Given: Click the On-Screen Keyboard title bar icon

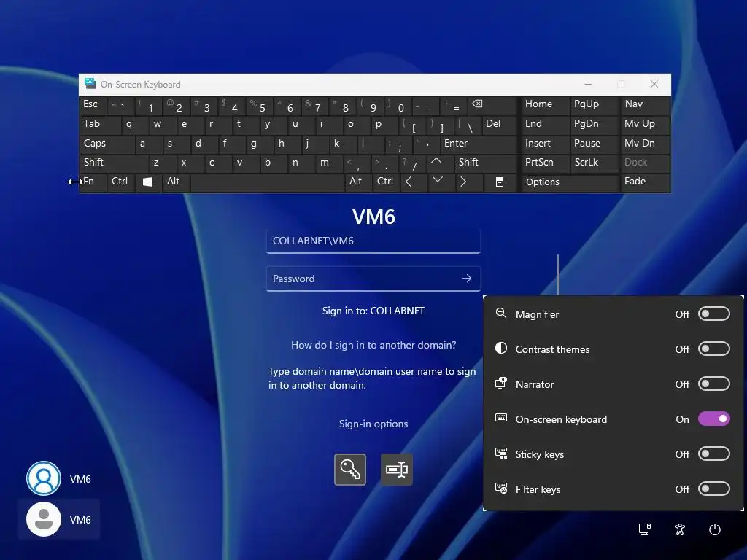Looking at the screenshot, I should (90, 84).
